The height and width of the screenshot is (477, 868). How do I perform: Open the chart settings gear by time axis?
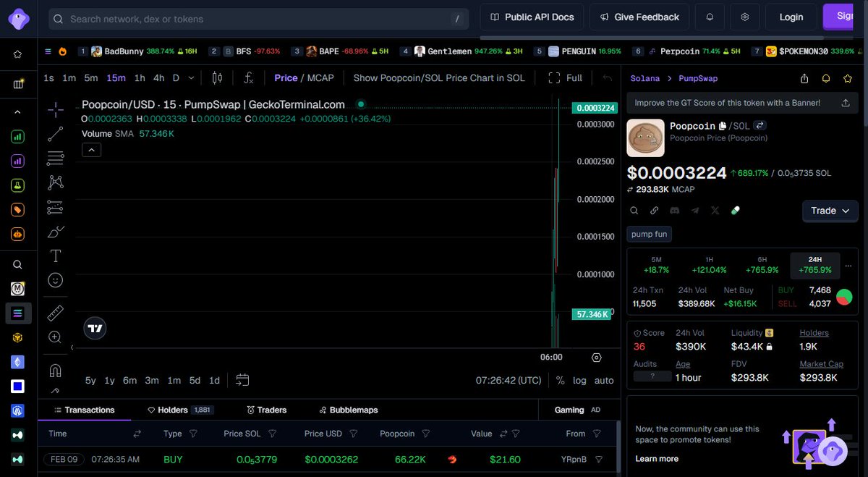pyautogui.click(x=596, y=358)
